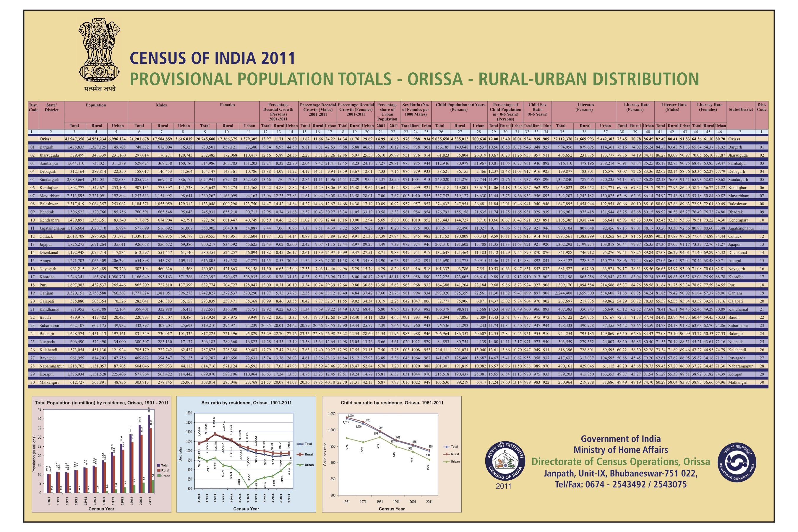
Task: Click Orissa child population value 5,035,650
Action: (x=441, y=139)
